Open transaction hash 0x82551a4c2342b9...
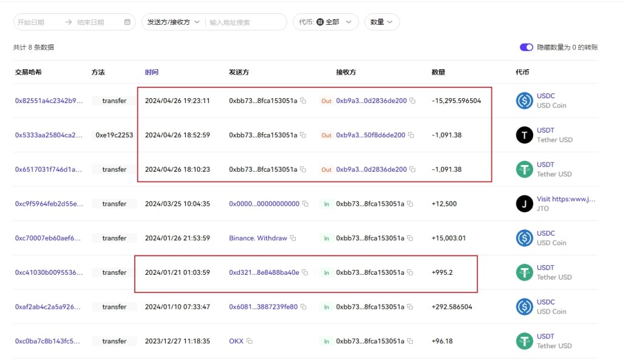Image resolution: width=625 pixels, height=364 pixels. coord(48,101)
